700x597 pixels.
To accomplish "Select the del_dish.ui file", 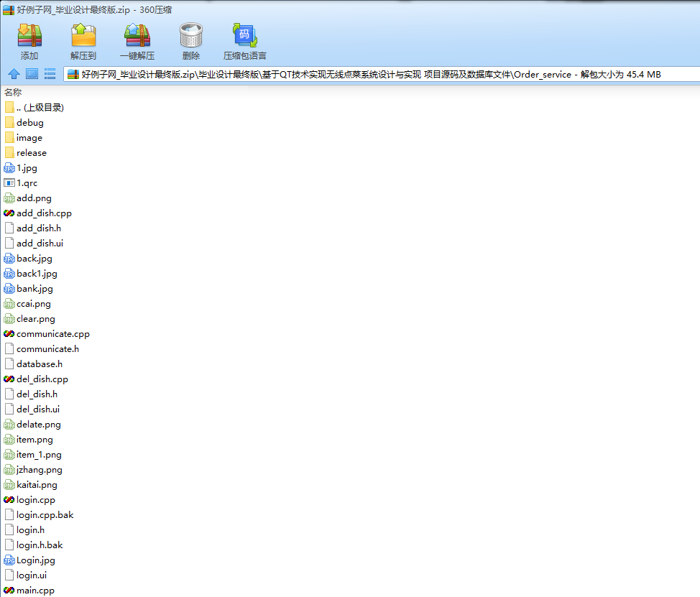I will (x=32, y=409).
